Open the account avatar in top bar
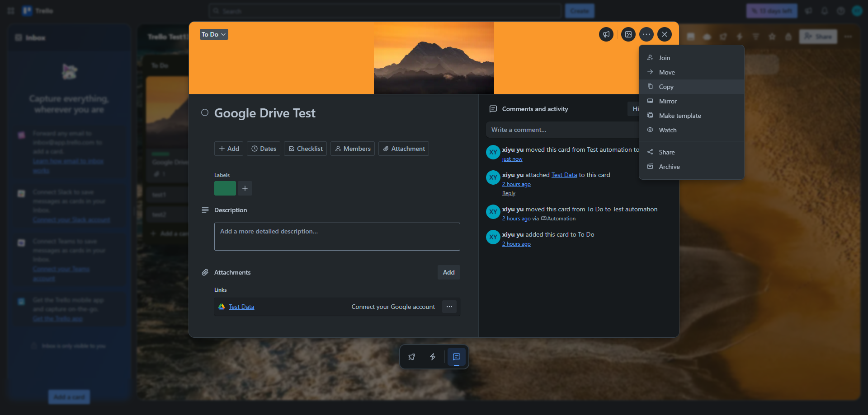 click(857, 11)
